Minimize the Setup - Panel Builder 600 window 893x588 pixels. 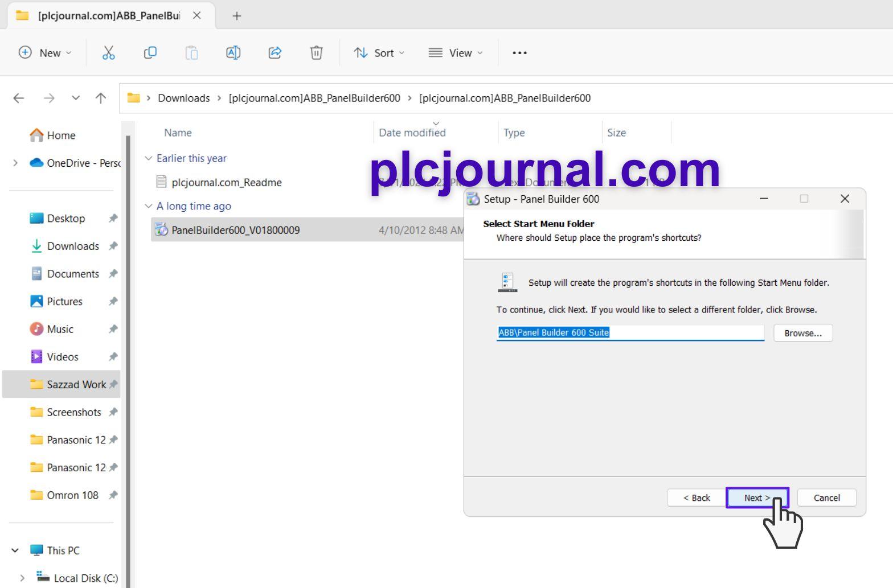coord(764,199)
